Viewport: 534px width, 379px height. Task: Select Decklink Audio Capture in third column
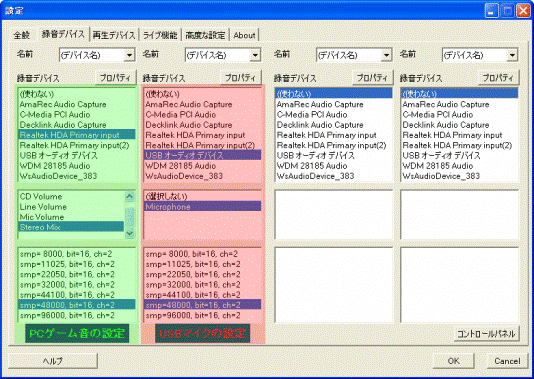[334, 125]
